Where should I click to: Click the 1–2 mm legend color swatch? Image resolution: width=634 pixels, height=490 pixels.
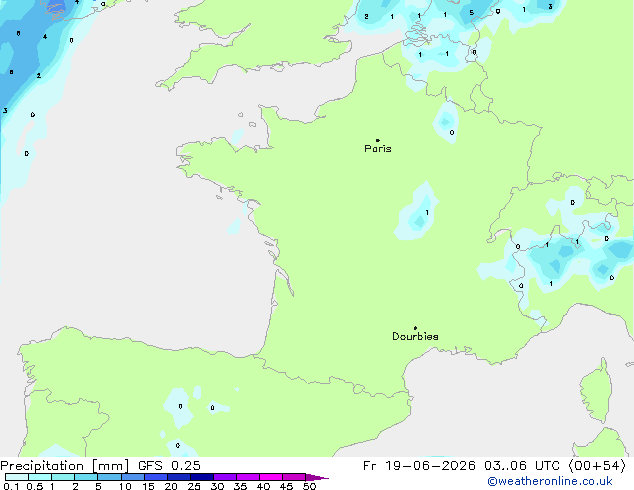click(63, 477)
